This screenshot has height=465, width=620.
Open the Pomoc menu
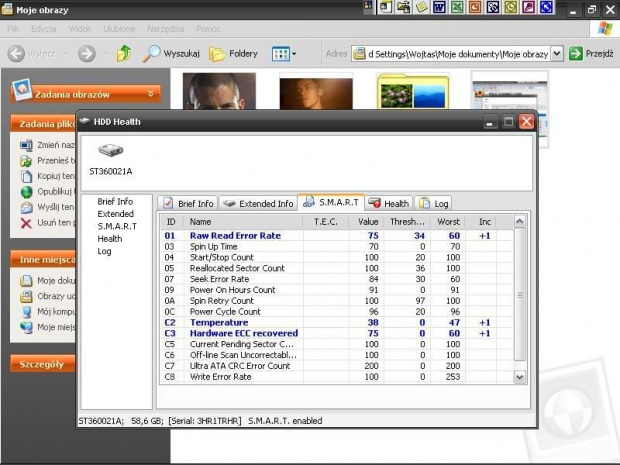208,29
